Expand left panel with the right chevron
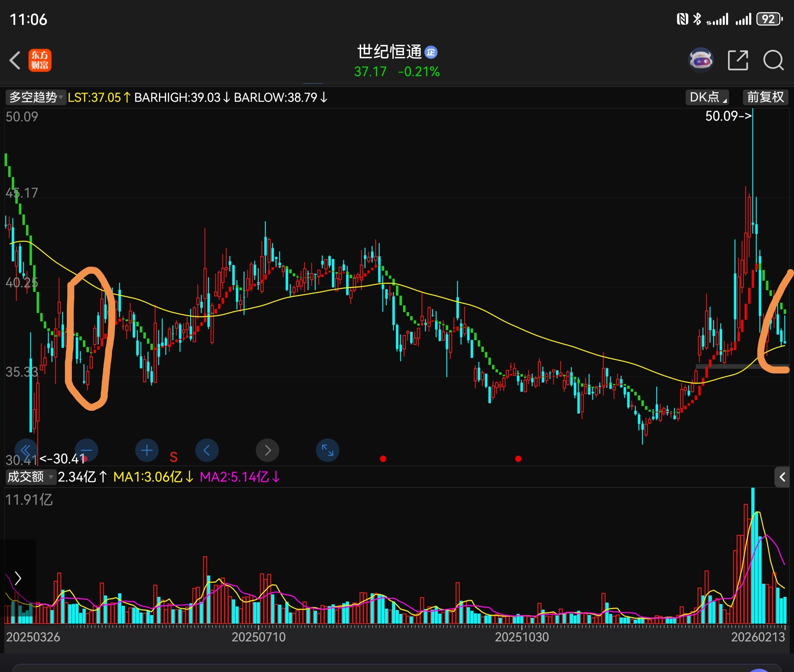This screenshot has width=794, height=672. [x=17, y=578]
